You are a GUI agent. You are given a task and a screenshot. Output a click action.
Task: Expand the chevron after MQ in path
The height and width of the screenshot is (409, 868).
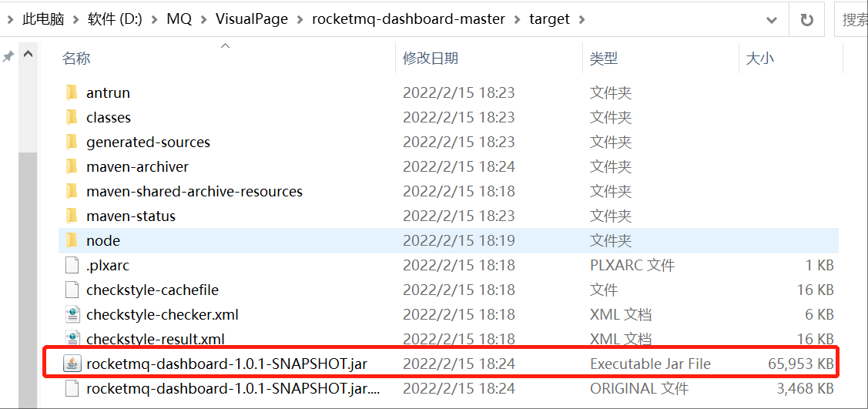click(x=203, y=19)
